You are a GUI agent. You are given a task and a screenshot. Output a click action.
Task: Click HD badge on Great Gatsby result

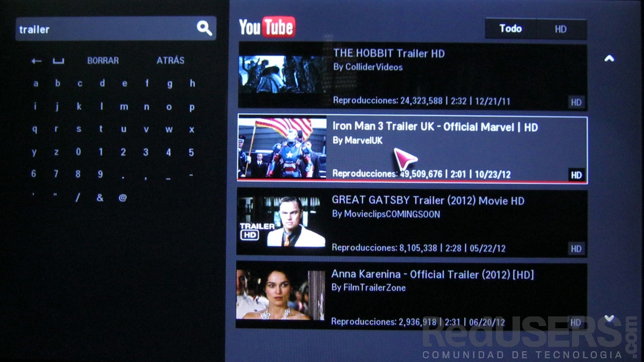576,248
